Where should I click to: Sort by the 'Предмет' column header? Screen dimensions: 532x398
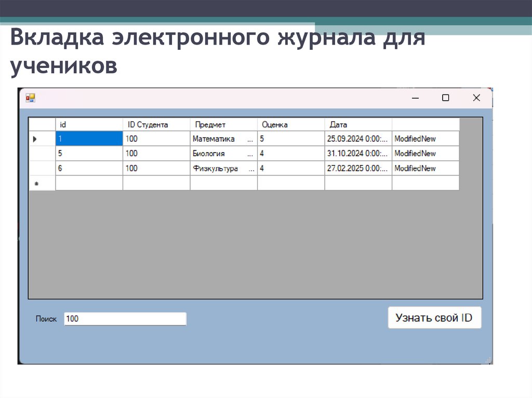pyautogui.click(x=223, y=125)
